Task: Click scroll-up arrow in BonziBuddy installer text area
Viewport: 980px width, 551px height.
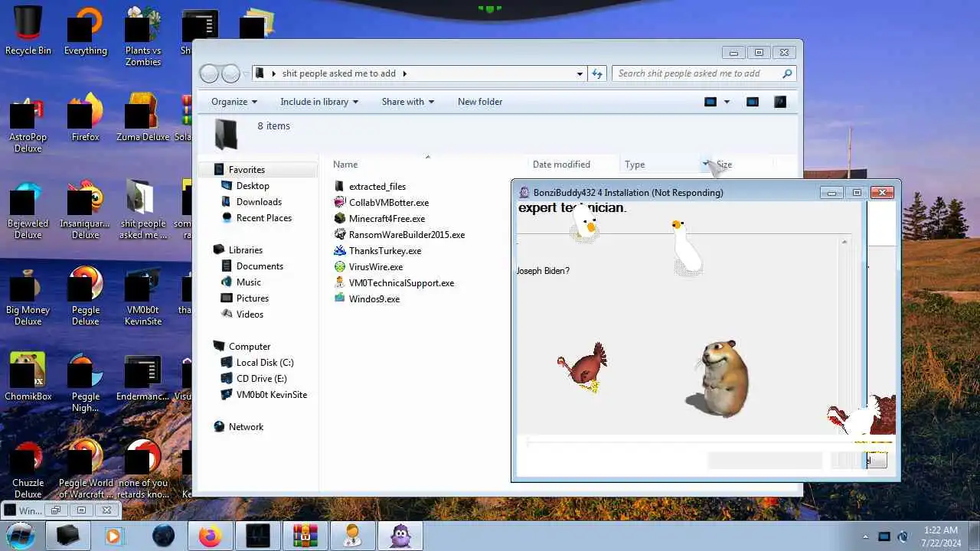Action: coord(844,242)
